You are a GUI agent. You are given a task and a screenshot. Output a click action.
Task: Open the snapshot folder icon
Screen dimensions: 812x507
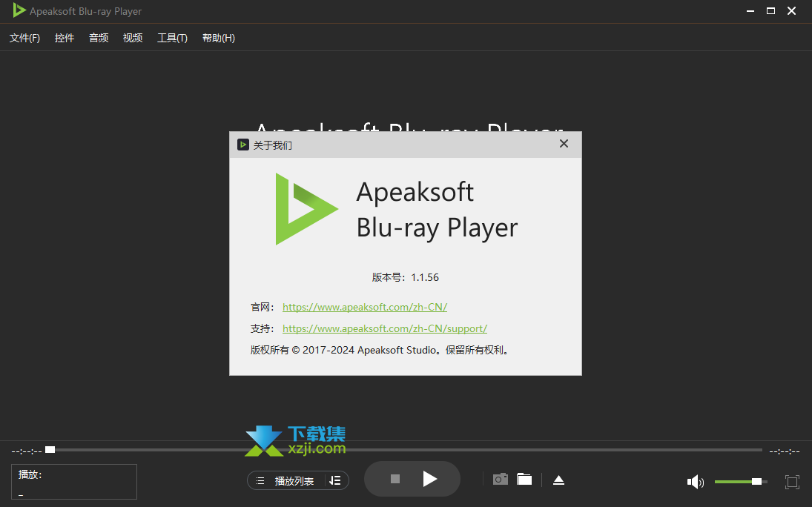click(x=524, y=479)
